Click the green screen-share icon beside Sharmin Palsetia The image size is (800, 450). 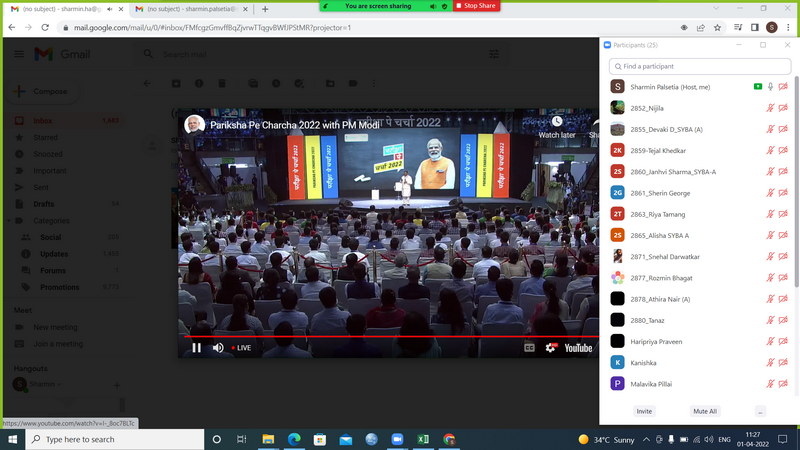pyautogui.click(x=758, y=87)
